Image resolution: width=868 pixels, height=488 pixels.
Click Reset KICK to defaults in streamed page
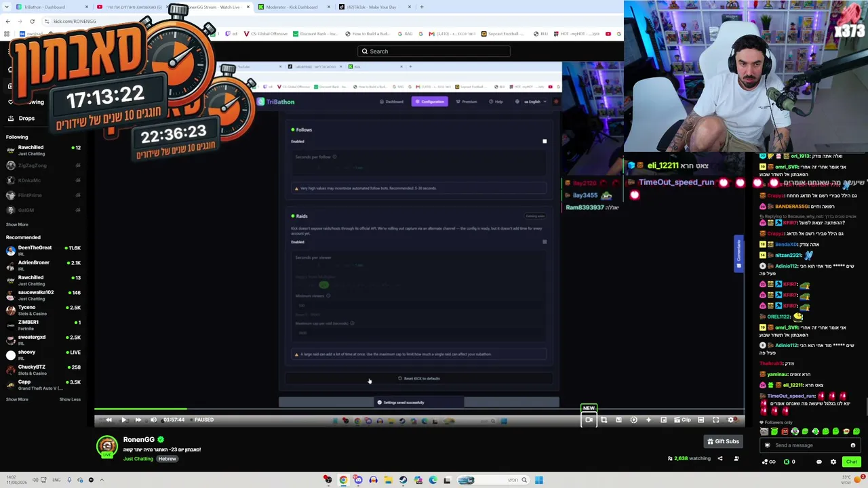tap(419, 378)
